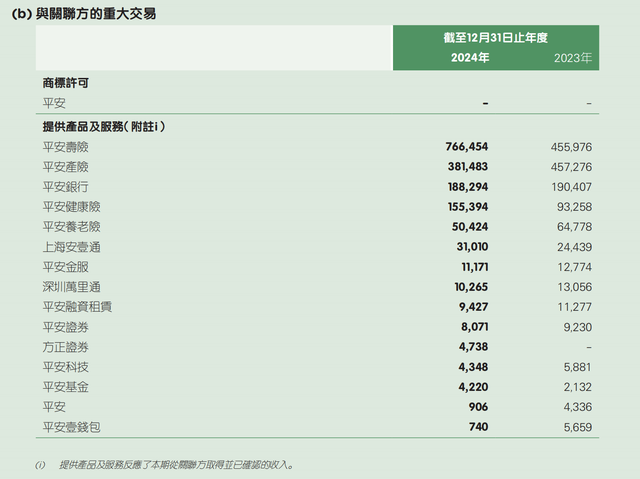This screenshot has height=479, width=640.
Task: Select the row label 方正證券
Action: (66, 347)
